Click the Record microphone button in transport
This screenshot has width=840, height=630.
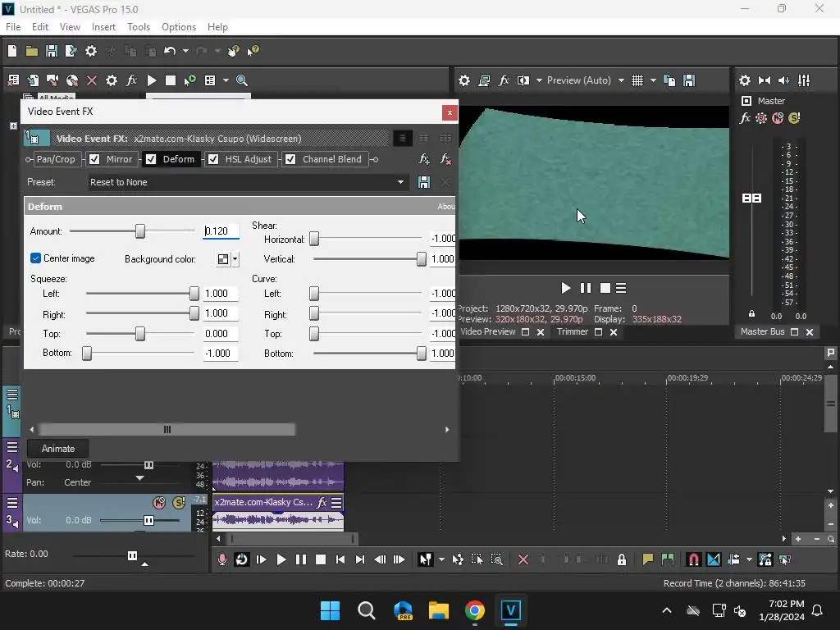[221, 559]
